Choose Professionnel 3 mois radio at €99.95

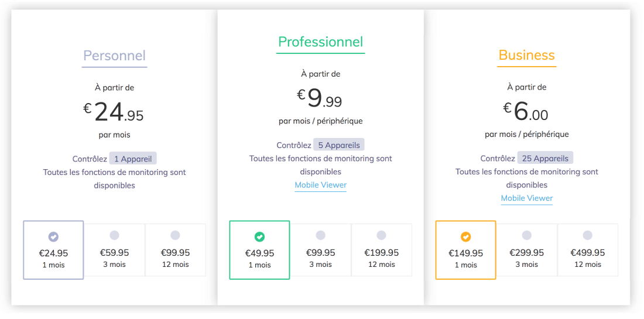click(x=320, y=235)
